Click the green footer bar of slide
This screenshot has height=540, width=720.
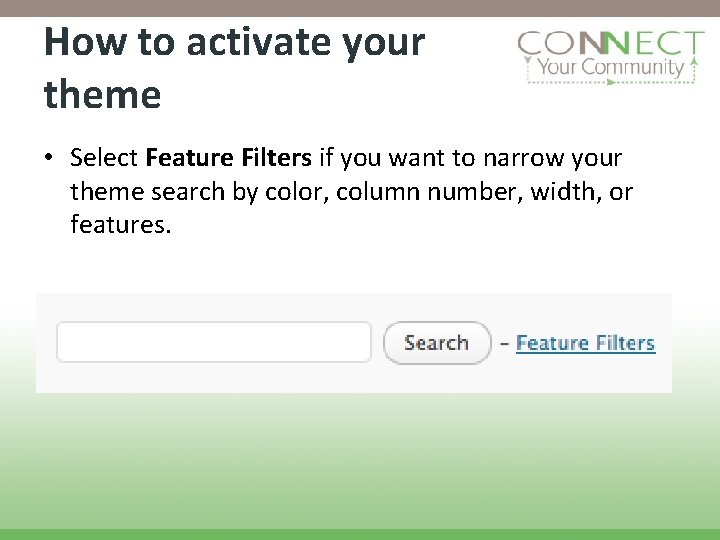(x=360, y=534)
